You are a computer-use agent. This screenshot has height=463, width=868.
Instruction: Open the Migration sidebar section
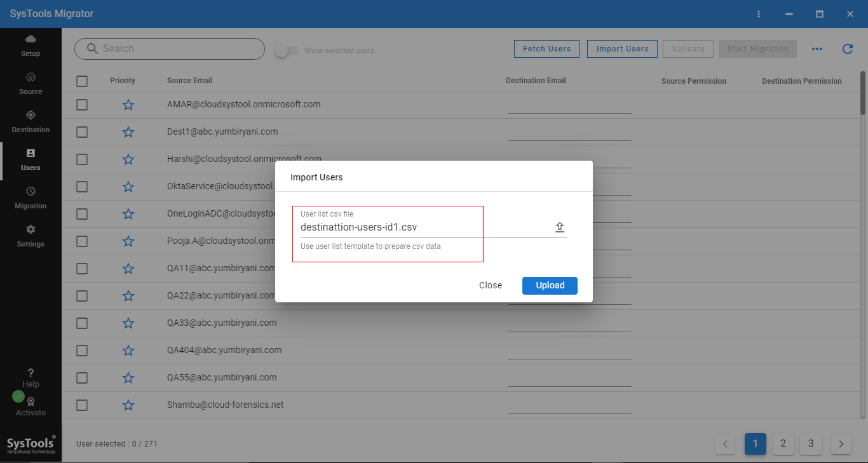[x=31, y=198]
